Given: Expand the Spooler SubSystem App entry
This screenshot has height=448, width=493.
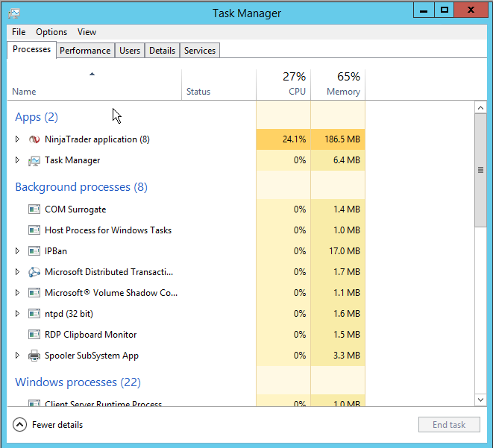Looking at the screenshot, I should coord(18,356).
